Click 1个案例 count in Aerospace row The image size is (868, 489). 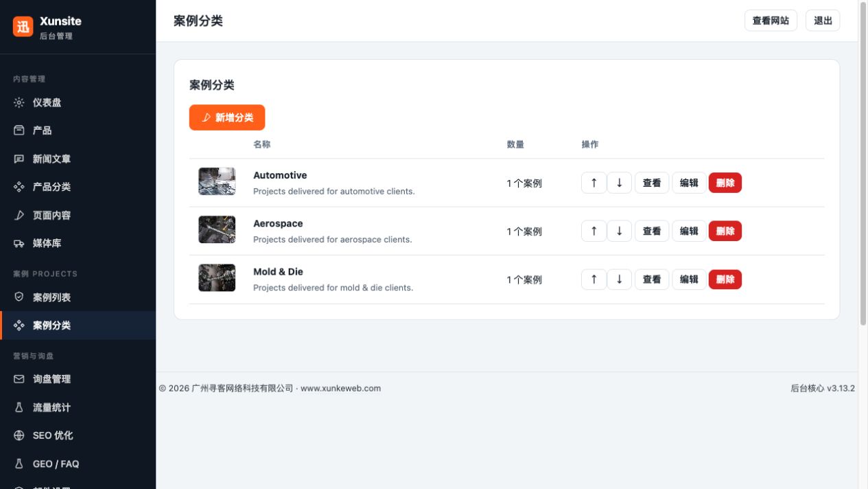tap(524, 231)
